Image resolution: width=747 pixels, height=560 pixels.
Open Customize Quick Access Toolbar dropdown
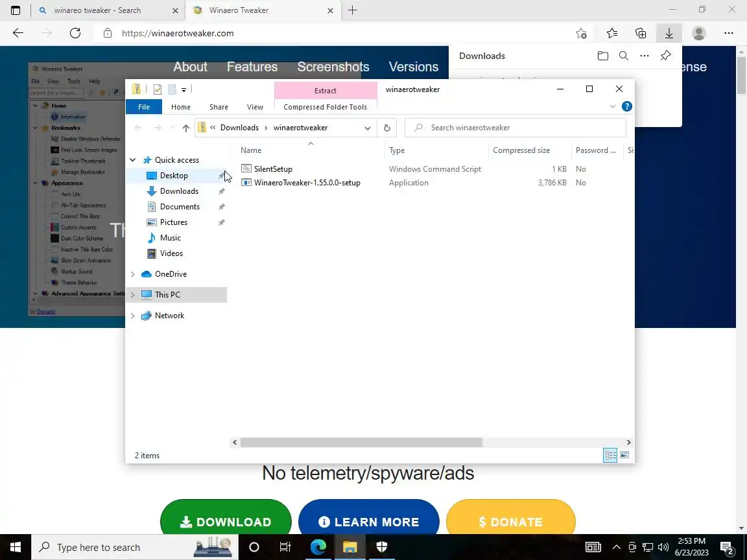(184, 89)
